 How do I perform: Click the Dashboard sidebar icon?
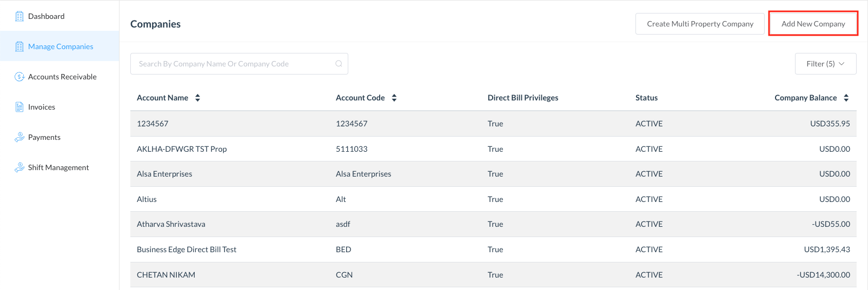click(x=19, y=16)
